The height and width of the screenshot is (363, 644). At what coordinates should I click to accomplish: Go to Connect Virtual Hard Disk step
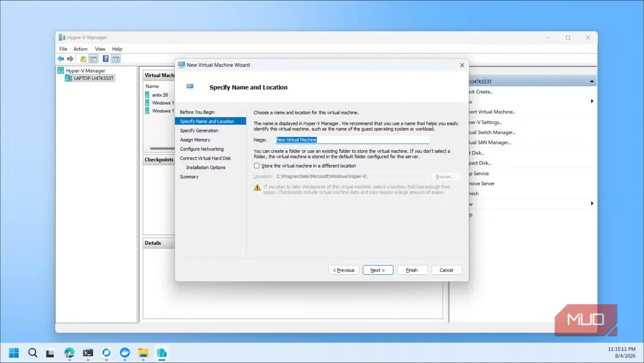point(205,158)
